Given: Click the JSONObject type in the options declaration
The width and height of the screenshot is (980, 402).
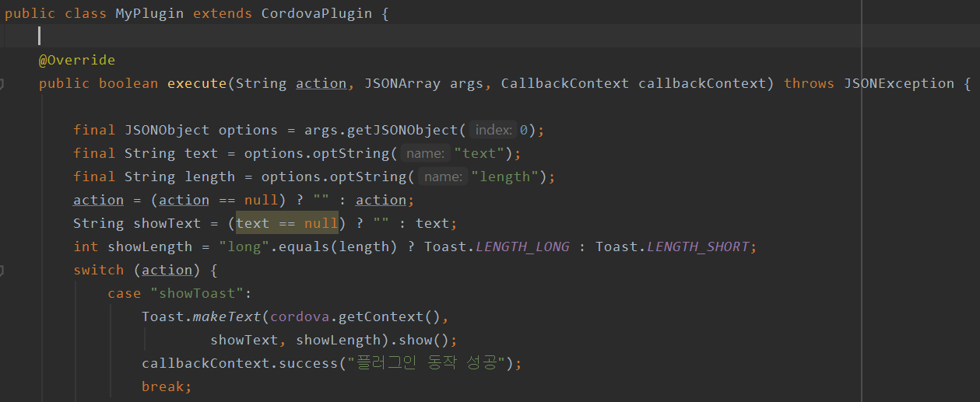Looking at the screenshot, I should click(x=167, y=130).
